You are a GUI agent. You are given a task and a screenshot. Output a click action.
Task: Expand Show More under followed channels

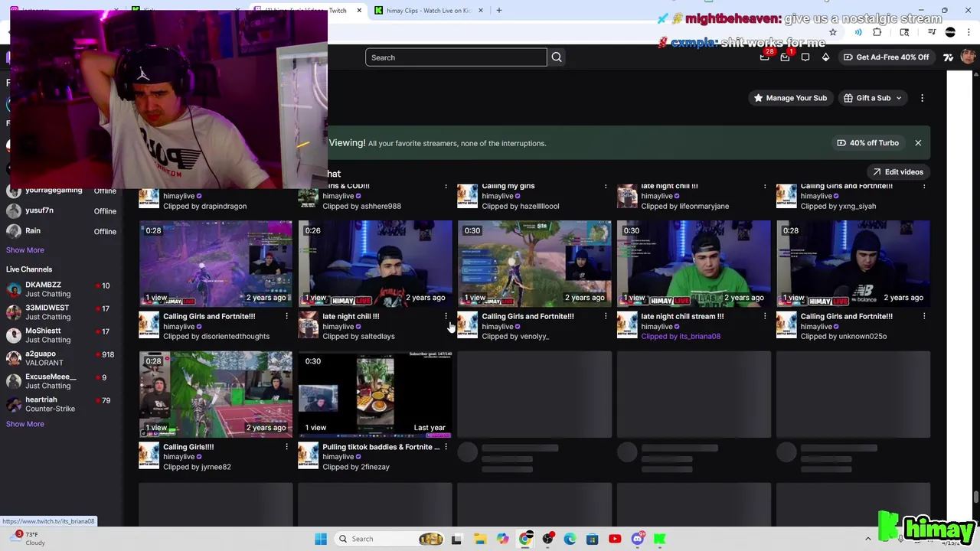(25, 250)
